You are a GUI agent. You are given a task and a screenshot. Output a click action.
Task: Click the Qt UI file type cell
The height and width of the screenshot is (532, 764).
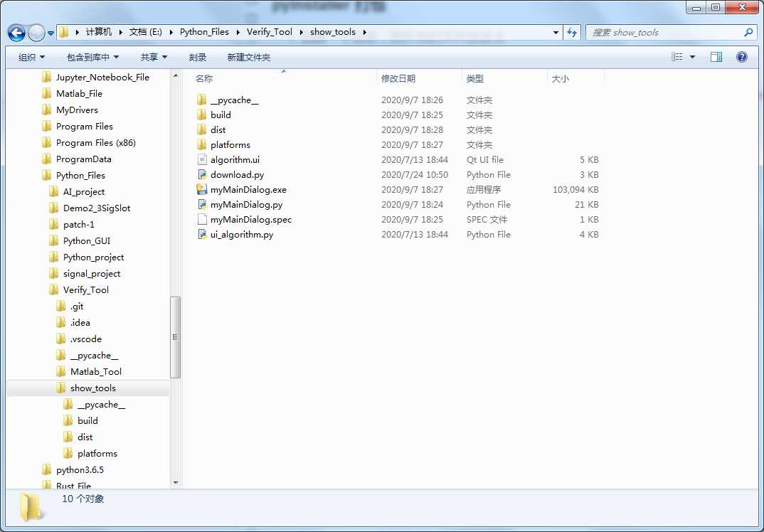485,160
